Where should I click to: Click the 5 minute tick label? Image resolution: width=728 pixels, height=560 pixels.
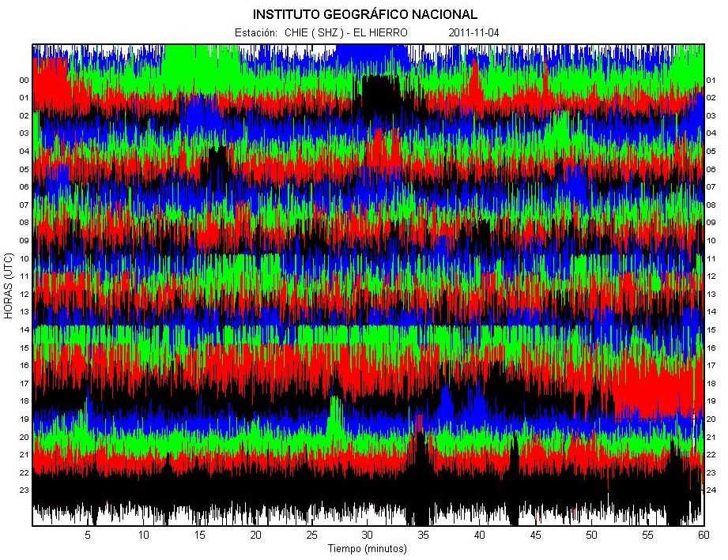coord(88,536)
